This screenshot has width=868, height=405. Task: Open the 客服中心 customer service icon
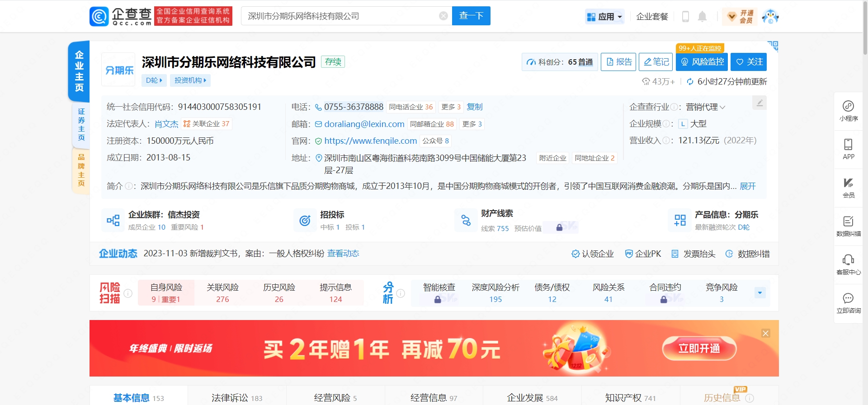(x=848, y=264)
